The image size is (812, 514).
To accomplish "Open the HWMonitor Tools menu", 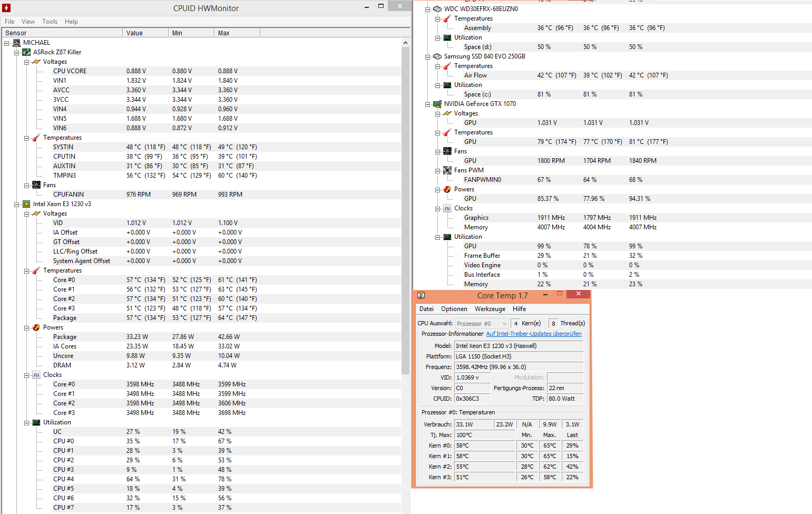I will 50,22.
